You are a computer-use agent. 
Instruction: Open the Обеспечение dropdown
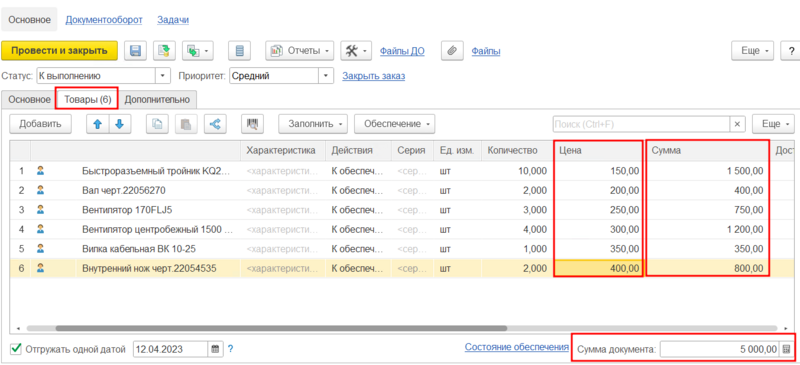coord(395,124)
